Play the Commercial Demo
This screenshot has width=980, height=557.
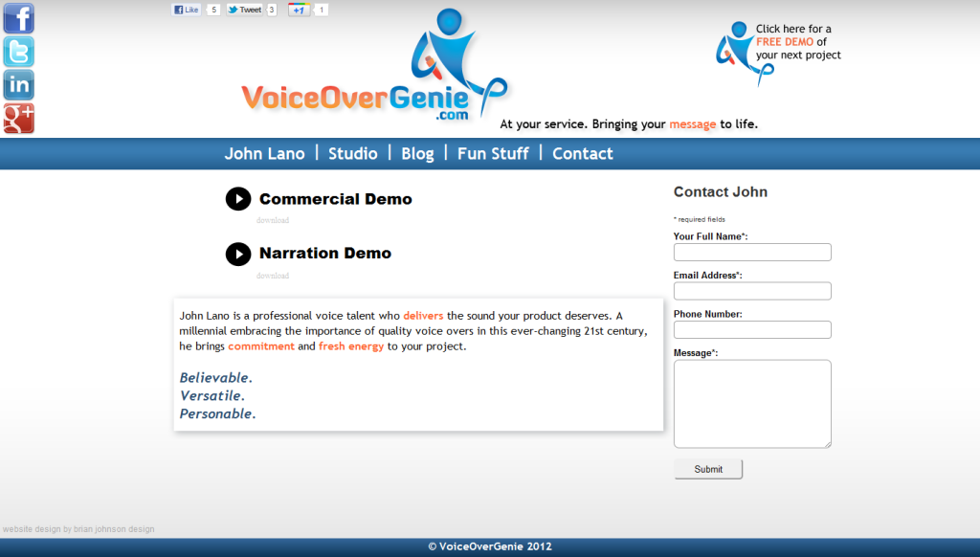[238, 198]
